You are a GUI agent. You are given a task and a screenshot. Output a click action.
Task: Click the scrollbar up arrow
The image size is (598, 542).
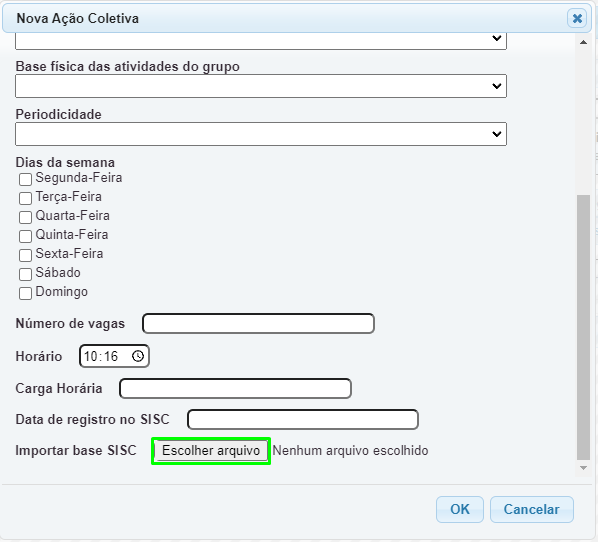click(583, 42)
